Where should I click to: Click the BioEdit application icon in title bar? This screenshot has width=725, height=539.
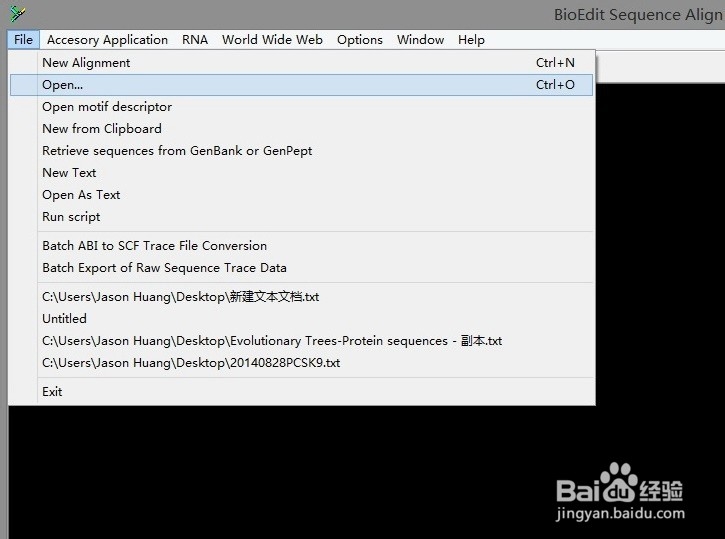point(17,13)
